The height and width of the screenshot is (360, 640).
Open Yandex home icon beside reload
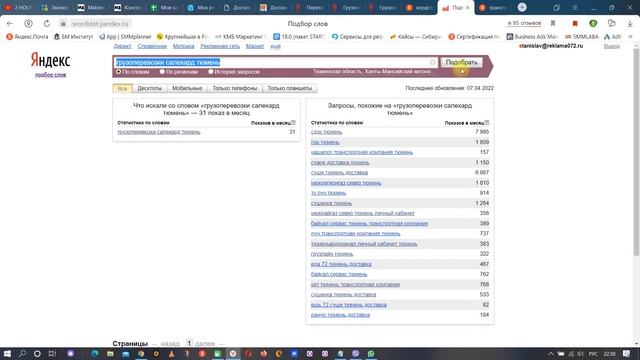coord(28,24)
